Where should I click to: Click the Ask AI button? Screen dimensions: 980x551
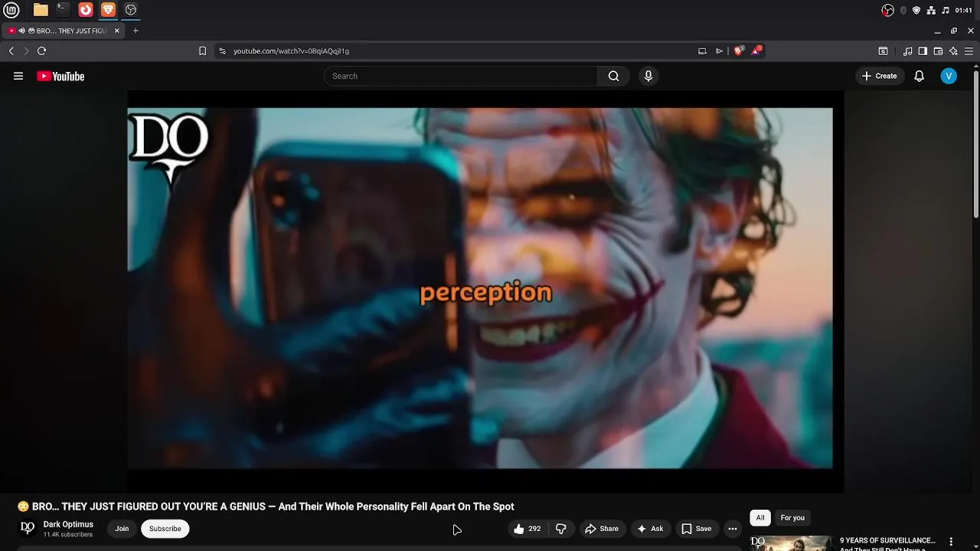[x=649, y=529]
